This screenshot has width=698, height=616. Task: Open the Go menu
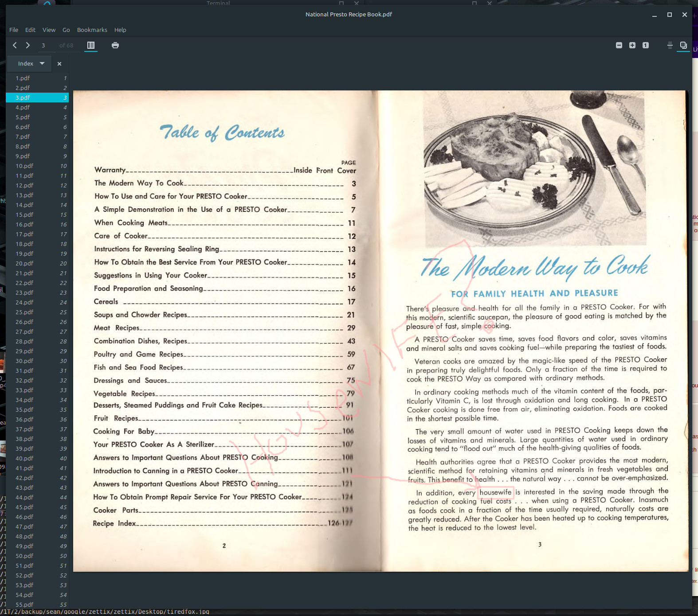click(66, 30)
